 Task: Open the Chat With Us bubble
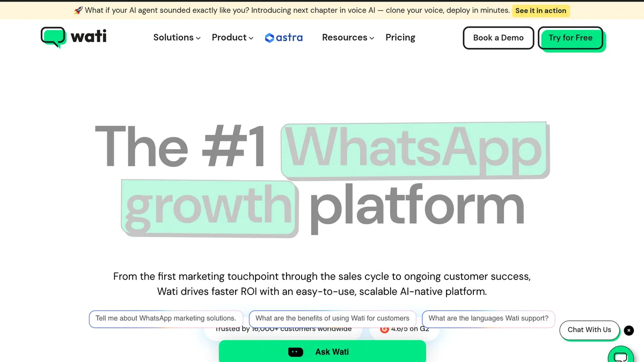tap(589, 330)
